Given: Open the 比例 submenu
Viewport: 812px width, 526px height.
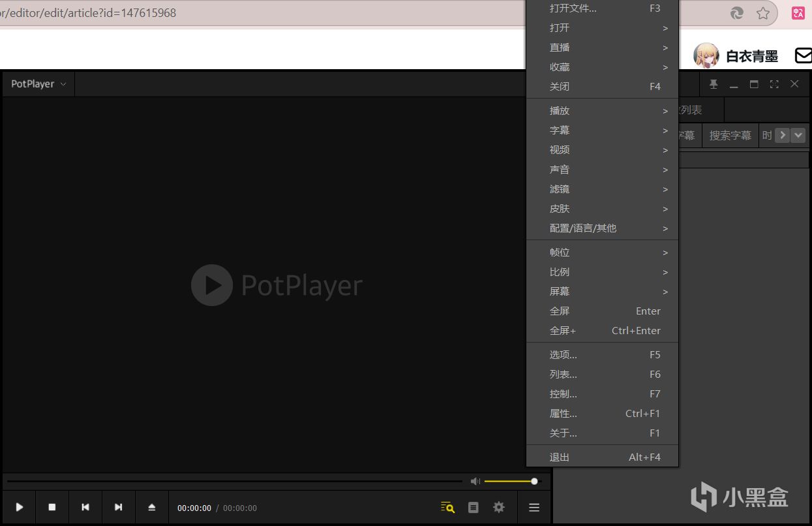Looking at the screenshot, I should click(x=603, y=272).
